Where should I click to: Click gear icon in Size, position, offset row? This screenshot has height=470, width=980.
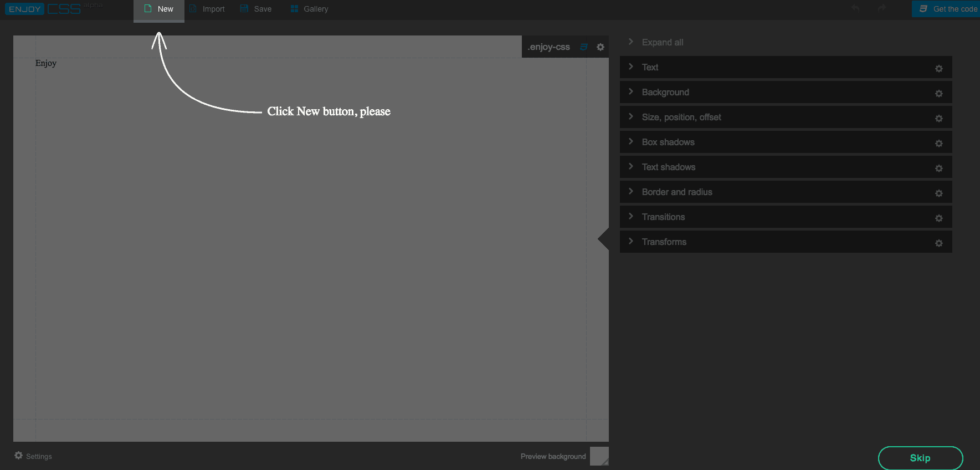tap(939, 119)
